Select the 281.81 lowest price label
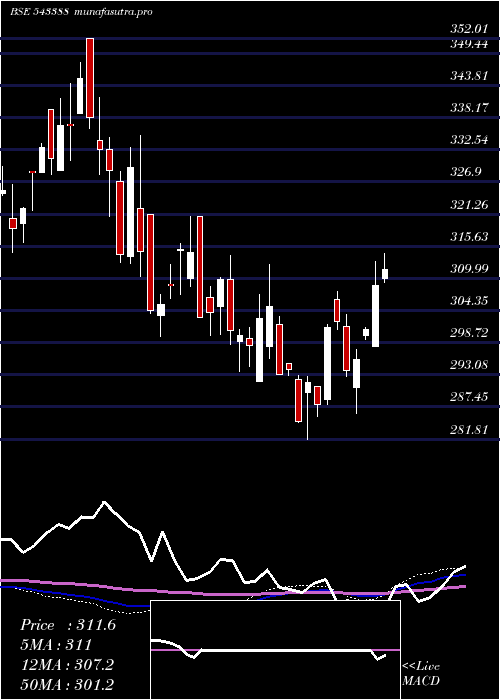 [468, 429]
